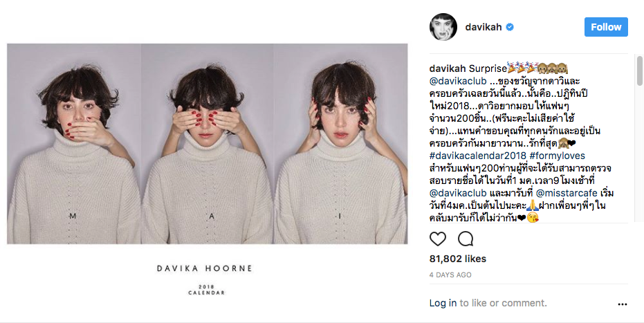Open davikah profile picture avatar

point(443,27)
